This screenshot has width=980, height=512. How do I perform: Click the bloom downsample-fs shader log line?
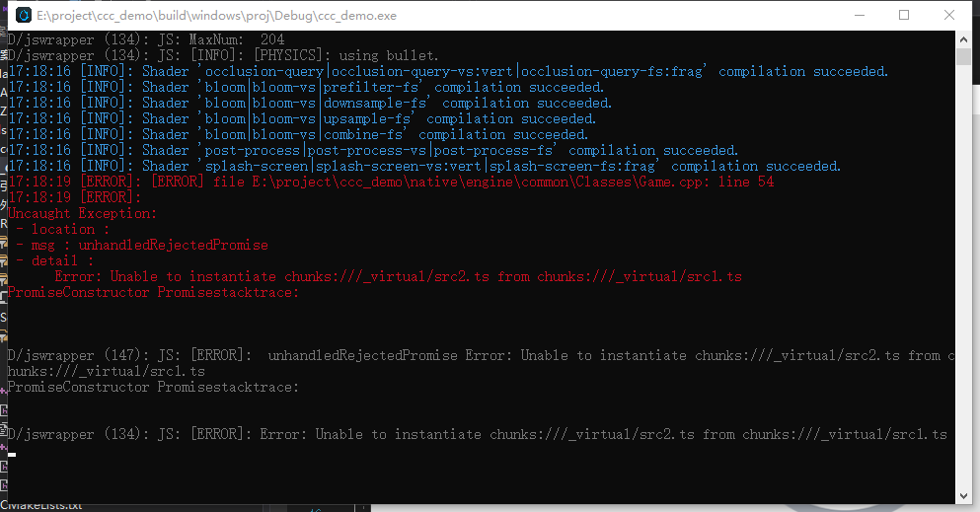310,103
